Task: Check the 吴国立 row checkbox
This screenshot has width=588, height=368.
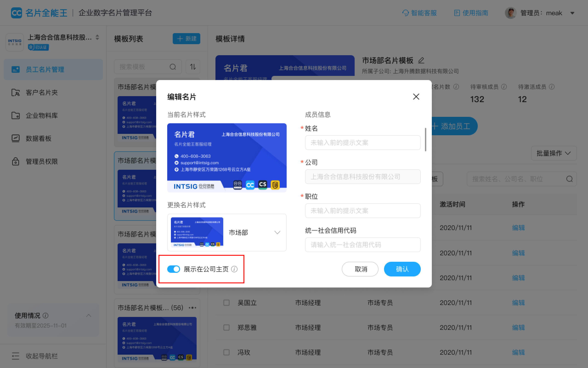Action: (226, 302)
